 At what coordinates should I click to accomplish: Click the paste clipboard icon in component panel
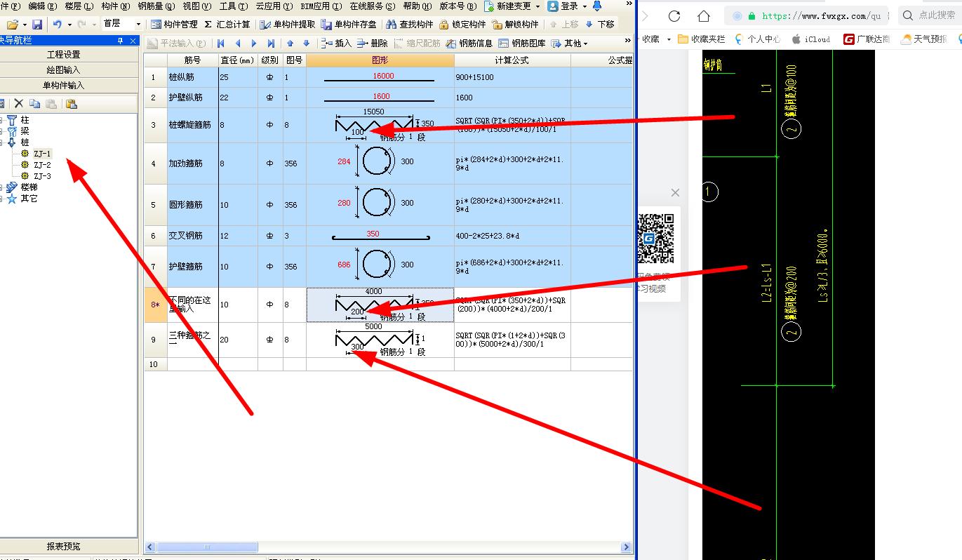pyautogui.click(x=71, y=104)
